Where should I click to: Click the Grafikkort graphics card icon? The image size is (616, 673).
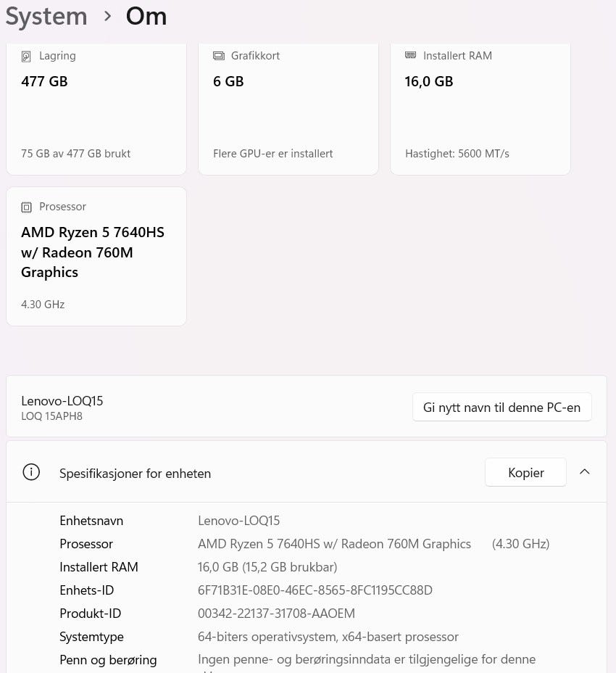point(219,56)
